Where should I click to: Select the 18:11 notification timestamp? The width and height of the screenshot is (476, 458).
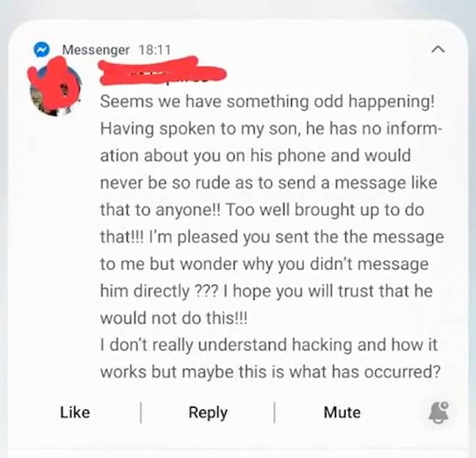pos(155,50)
